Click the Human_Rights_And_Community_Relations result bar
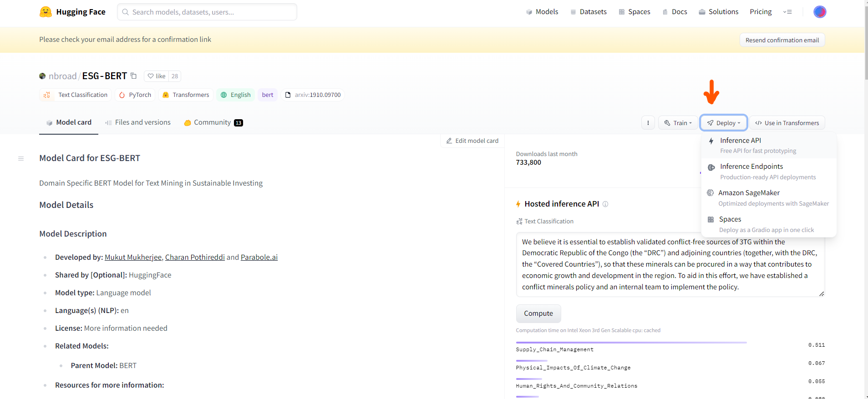The image size is (868, 399). click(x=529, y=379)
